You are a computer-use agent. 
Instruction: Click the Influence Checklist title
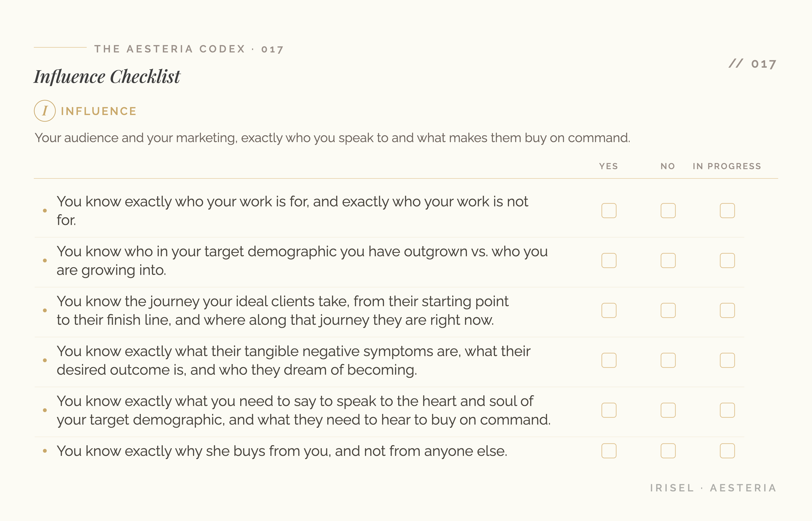[x=107, y=77]
